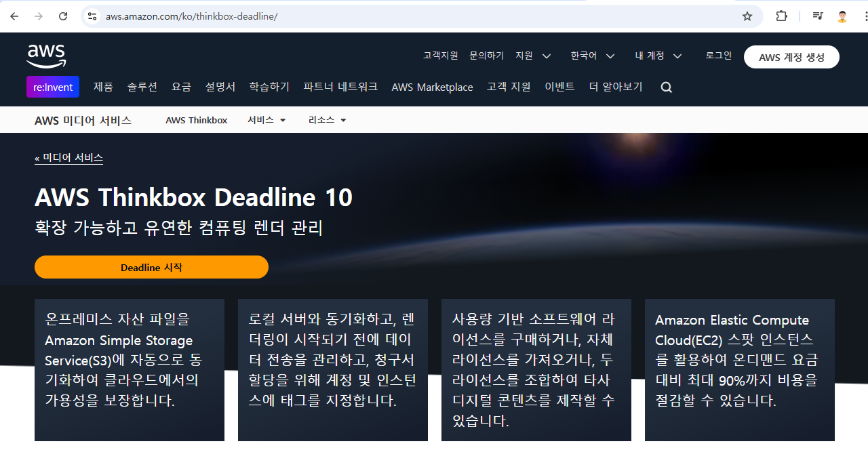Image resolution: width=868 pixels, height=450 pixels.
Task: Bookmark this page with the star icon
Action: pos(747,16)
